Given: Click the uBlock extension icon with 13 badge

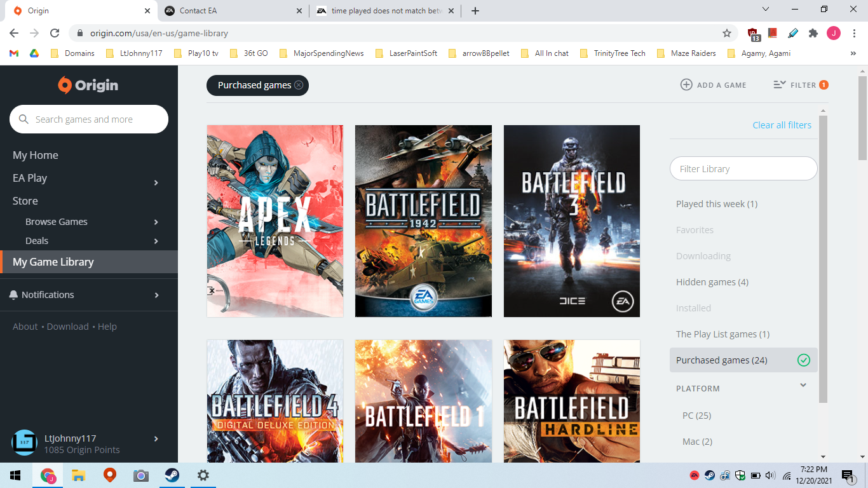Looking at the screenshot, I should pyautogui.click(x=754, y=34).
